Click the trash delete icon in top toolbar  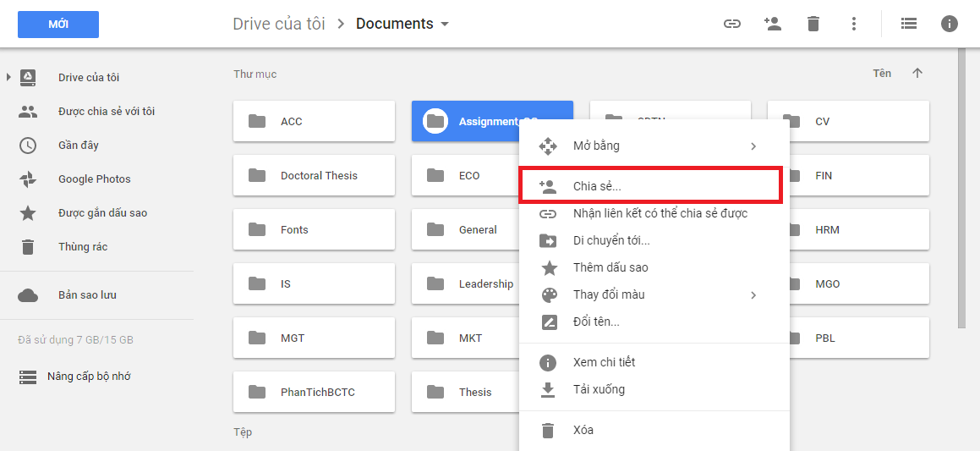coord(813,24)
